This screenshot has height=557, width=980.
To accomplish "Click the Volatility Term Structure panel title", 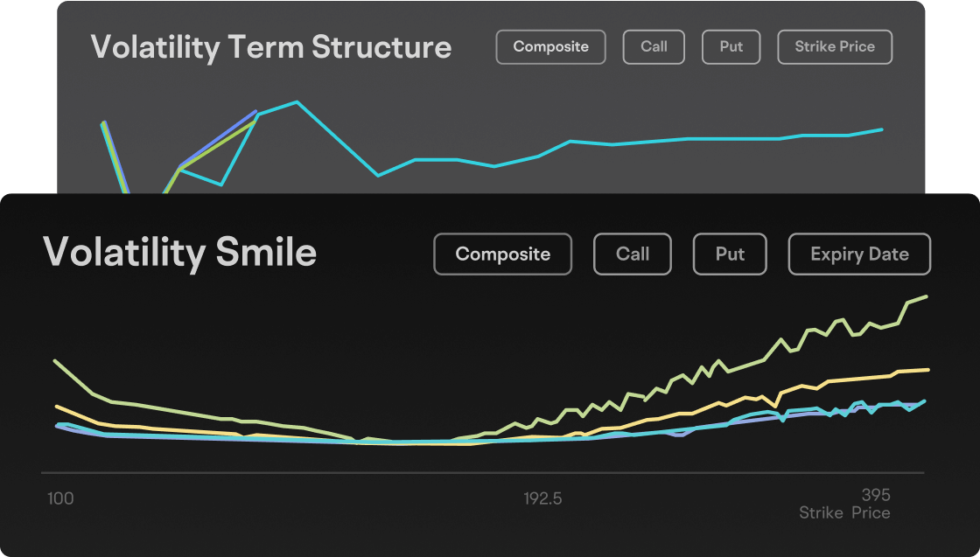I will (x=271, y=47).
